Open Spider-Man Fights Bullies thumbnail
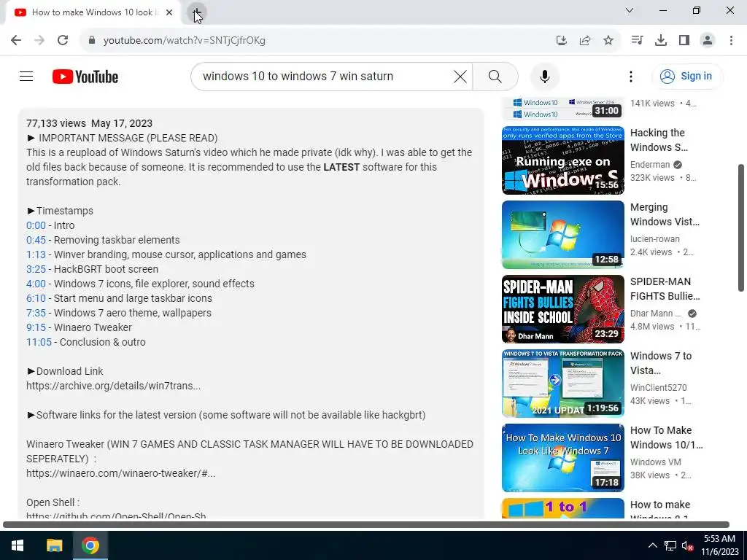The image size is (747, 560). click(x=562, y=309)
